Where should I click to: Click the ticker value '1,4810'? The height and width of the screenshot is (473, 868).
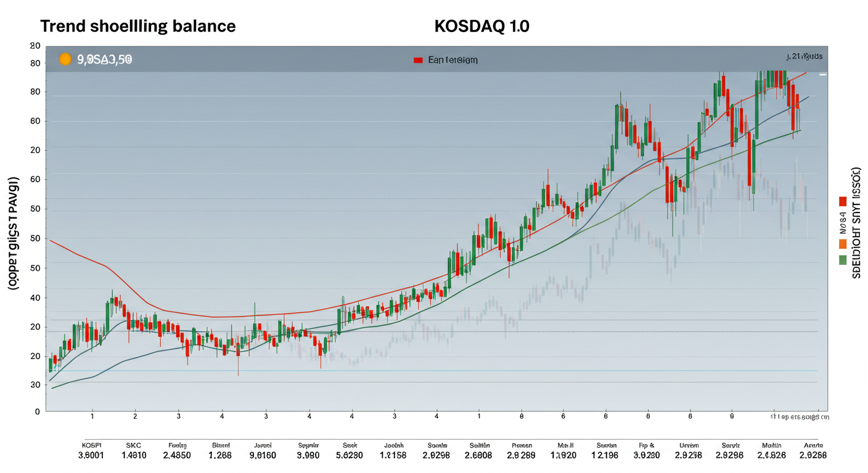[134, 456]
